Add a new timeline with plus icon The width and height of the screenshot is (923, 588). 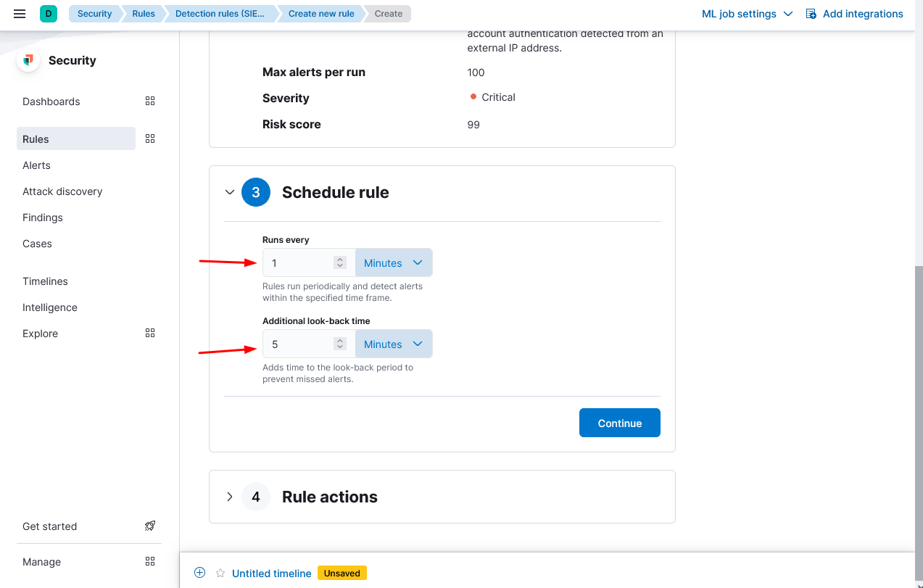(200, 573)
